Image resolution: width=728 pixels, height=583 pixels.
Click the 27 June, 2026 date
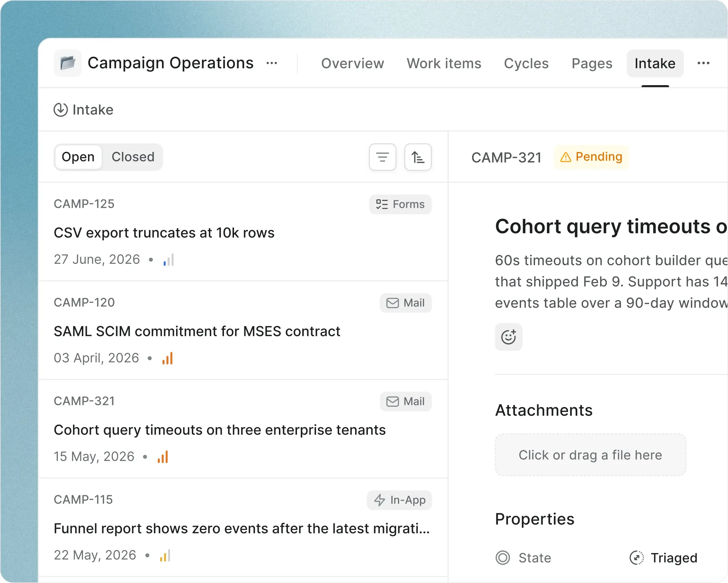click(97, 260)
